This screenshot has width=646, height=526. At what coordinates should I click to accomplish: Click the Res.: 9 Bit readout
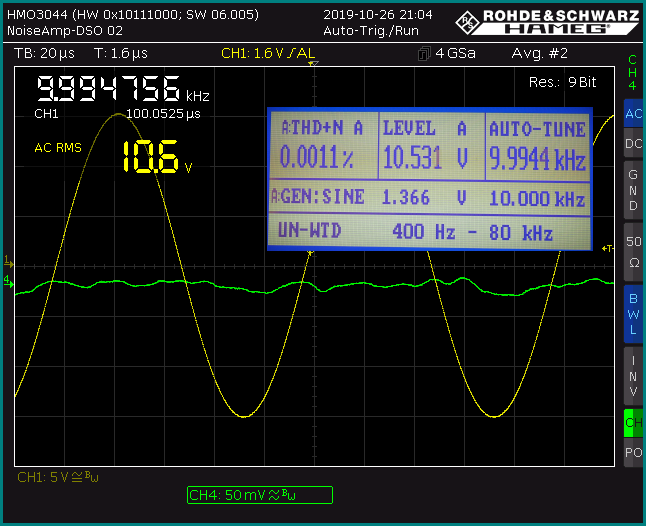pos(562,82)
